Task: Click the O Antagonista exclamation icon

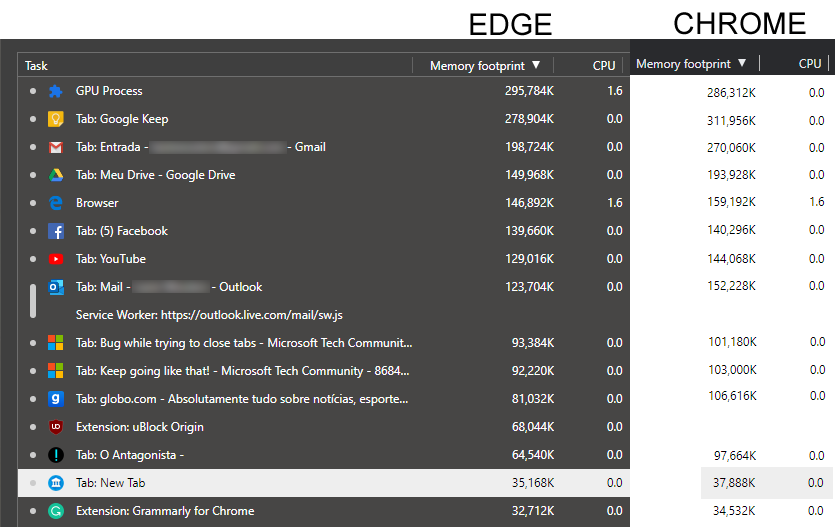Action: pos(56,455)
